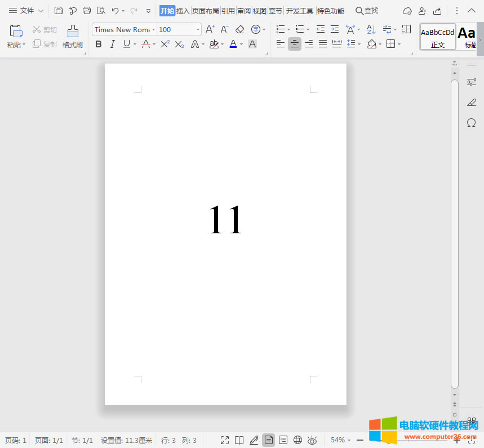Open the 页面布局 (Page Layout) tab
Viewport: 484px width, 448px height.
(205, 11)
